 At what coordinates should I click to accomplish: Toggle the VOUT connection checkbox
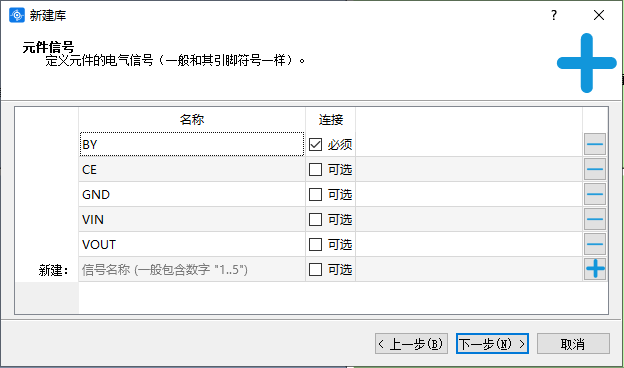316,245
